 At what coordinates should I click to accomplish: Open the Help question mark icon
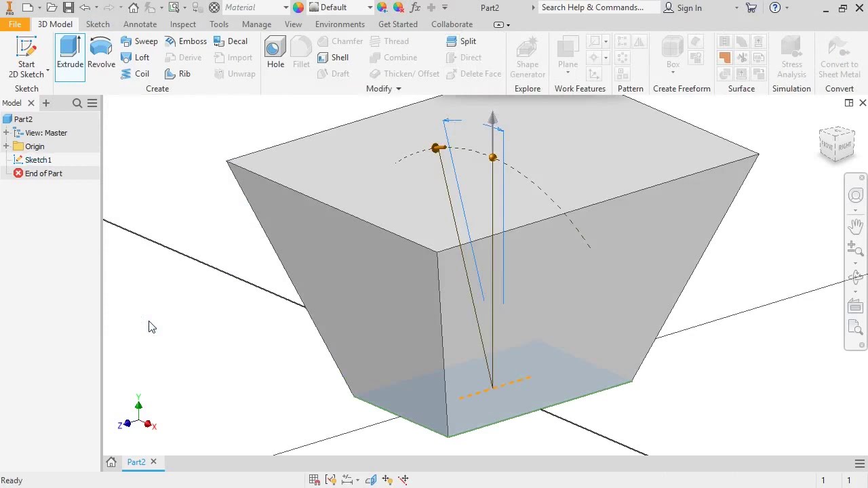(775, 7)
